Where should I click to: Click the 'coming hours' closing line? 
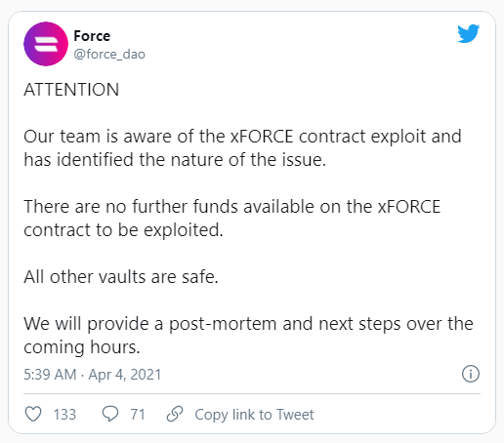tap(82, 347)
